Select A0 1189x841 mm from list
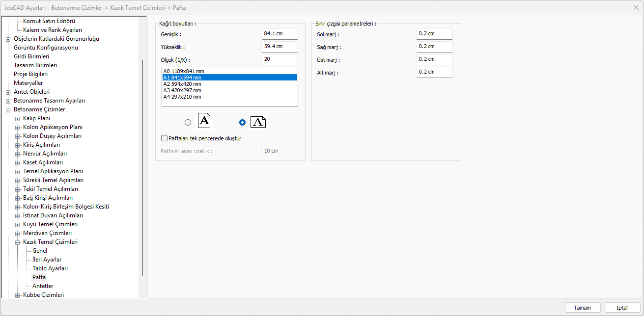 184,71
